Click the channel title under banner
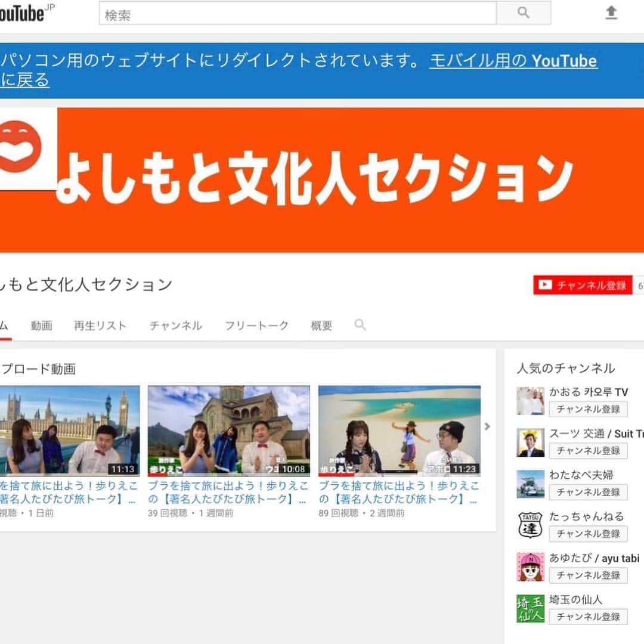Image resolution: width=644 pixels, height=644 pixels. (86, 284)
